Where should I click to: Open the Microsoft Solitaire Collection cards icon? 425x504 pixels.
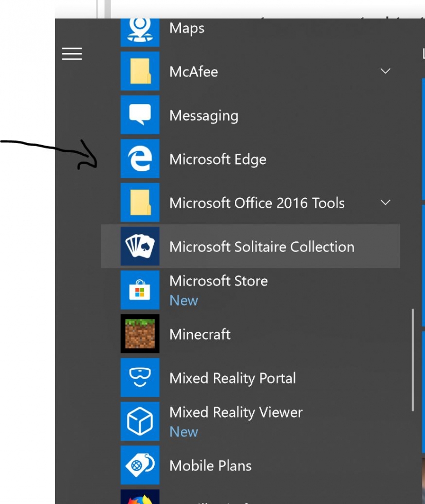pyautogui.click(x=140, y=246)
